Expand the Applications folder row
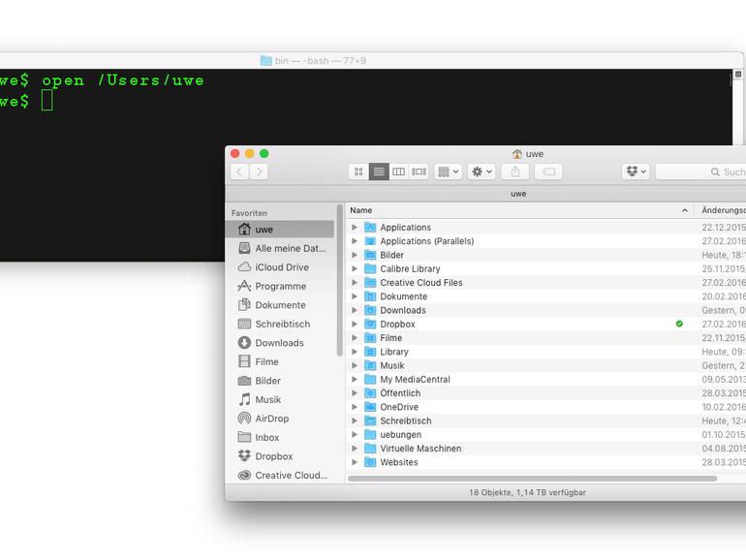Screen dimensions: 746x560 355,228
